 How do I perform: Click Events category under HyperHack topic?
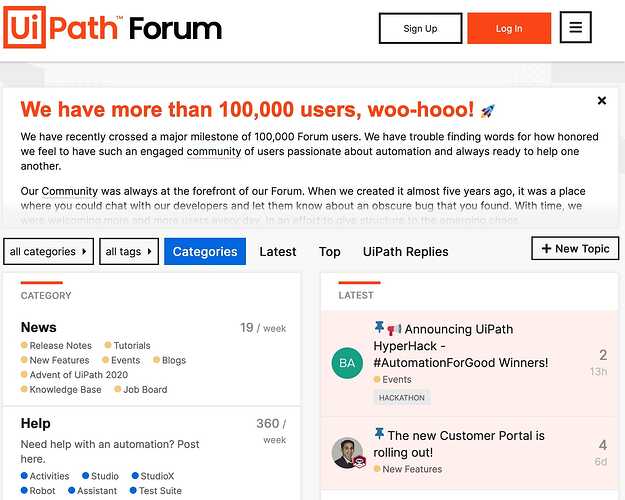(x=393, y=379)
